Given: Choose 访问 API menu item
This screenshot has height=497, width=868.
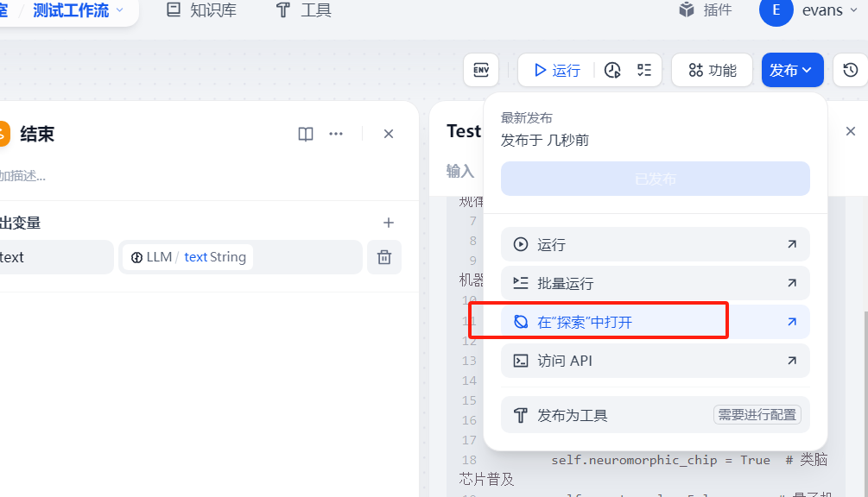Looking at the screenshot, I should tap(655, 361).
